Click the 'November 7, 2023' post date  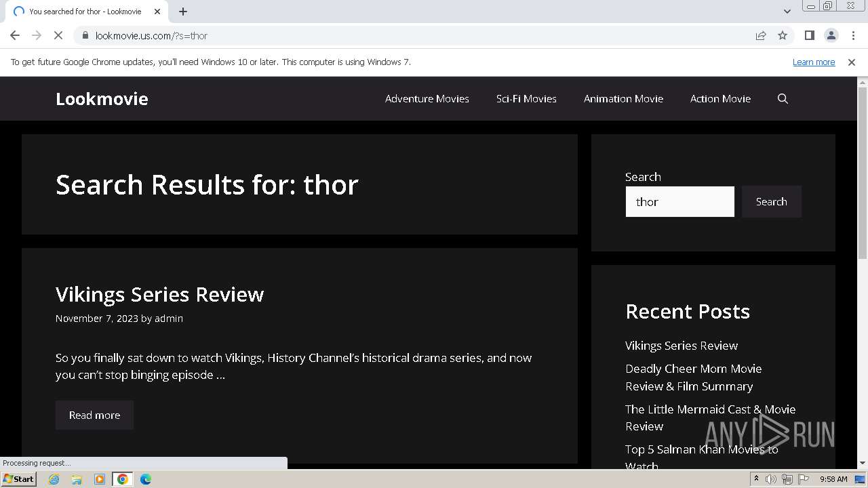click(x=97, y=318)
